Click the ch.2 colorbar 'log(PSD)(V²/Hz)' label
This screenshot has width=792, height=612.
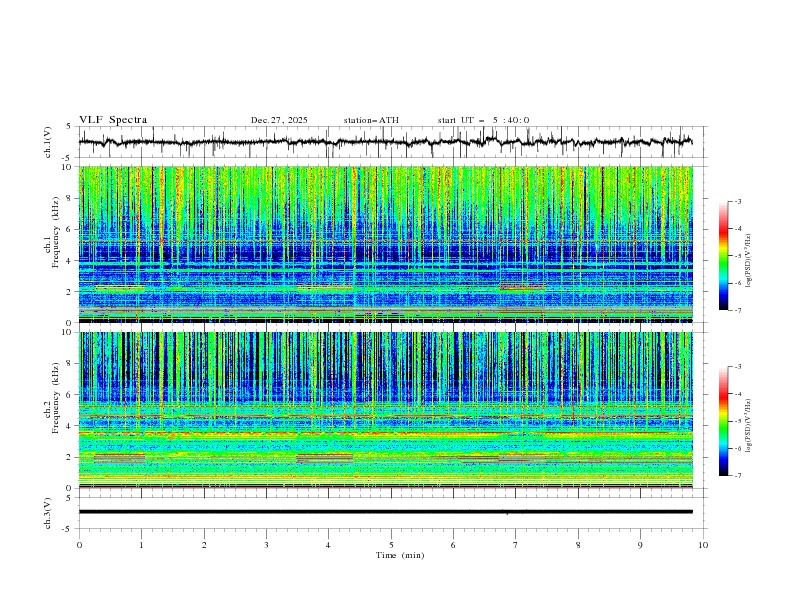749,426
